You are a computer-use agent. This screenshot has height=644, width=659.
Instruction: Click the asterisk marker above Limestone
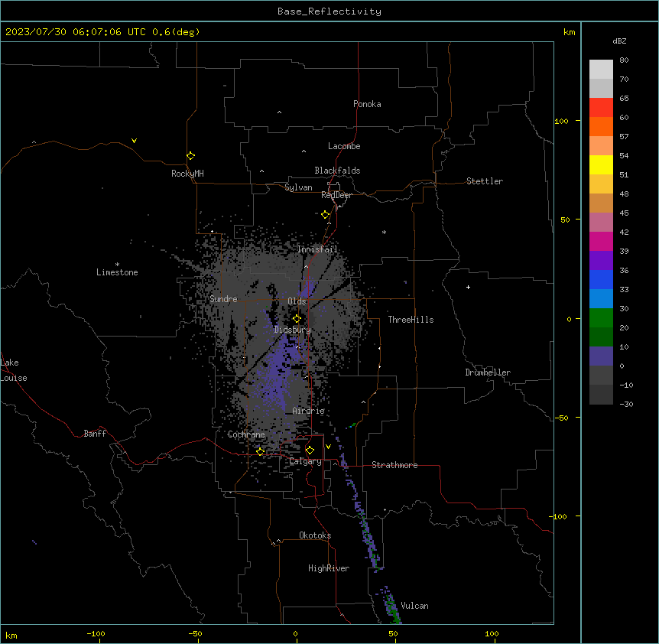(x=117, y=264)
